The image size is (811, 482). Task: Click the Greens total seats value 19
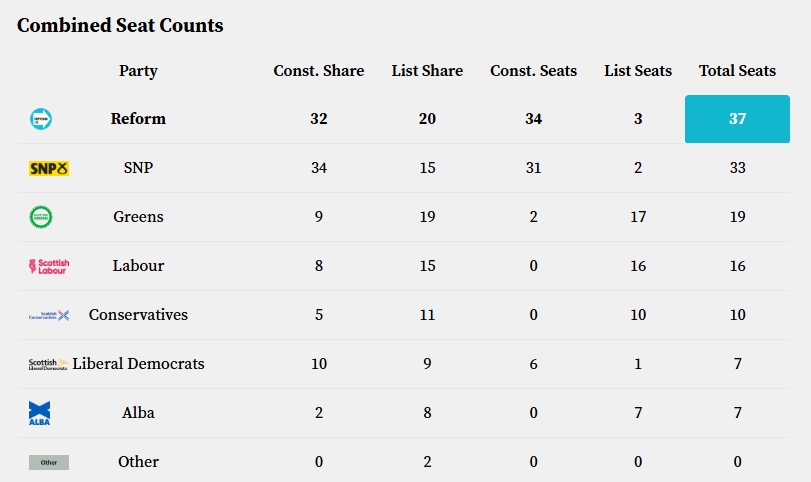click(x=737, y=217)
